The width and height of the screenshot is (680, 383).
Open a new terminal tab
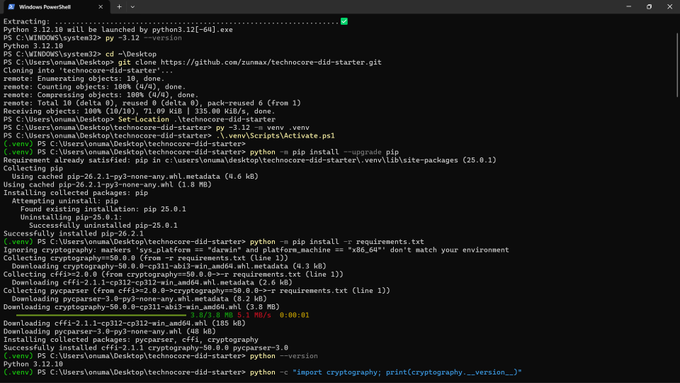tap(119, 7)
